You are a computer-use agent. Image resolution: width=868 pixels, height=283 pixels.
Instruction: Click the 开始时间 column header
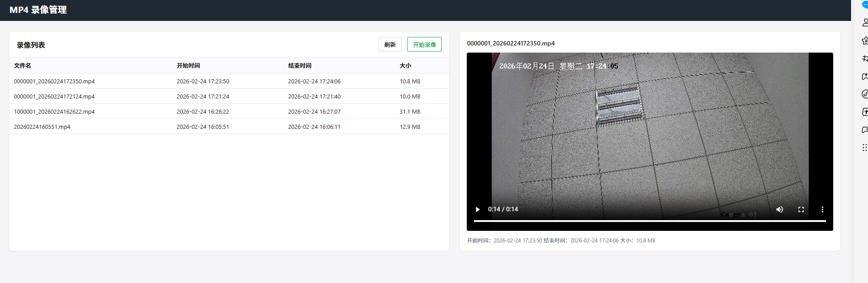tap(188, 66)
